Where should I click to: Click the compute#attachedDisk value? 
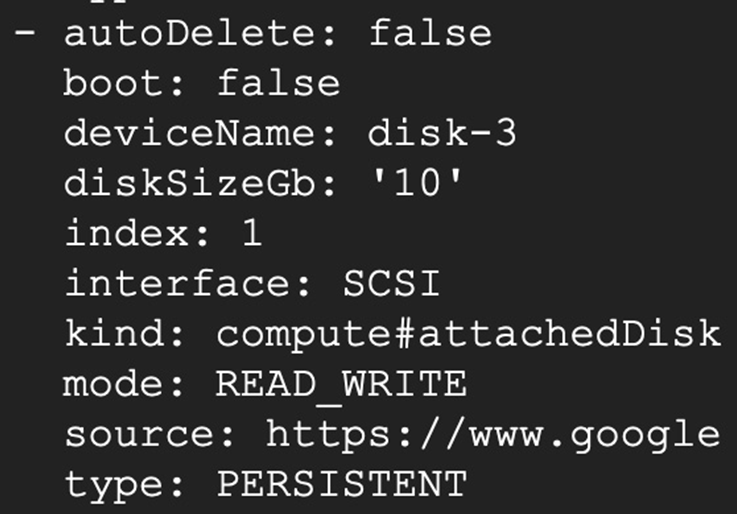pyautogui.click(x=468, y=334)
